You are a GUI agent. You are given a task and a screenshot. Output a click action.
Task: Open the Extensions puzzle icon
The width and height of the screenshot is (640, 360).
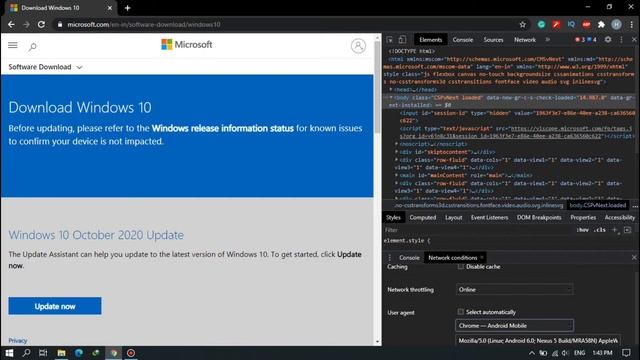(x=601, y=24)
